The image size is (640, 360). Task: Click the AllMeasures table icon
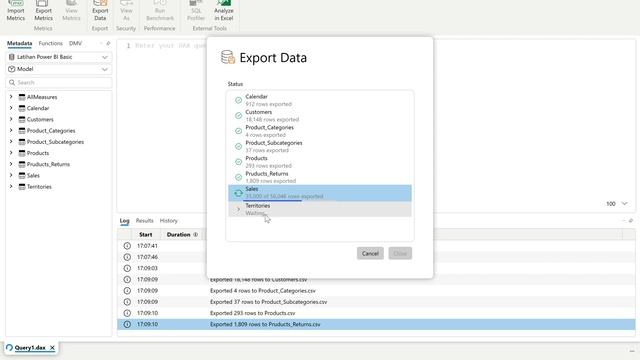22,97
